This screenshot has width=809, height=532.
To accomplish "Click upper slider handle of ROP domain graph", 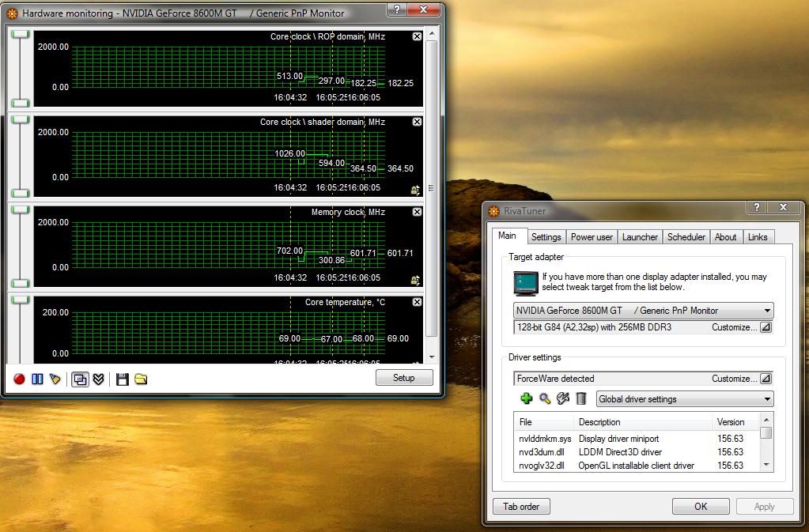I will (20, 34).
